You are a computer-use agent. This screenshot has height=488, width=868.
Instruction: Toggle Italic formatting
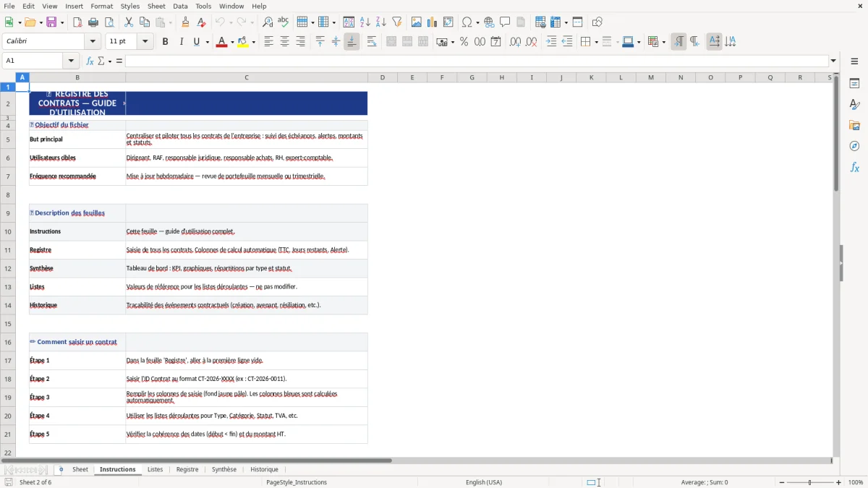(181, 42)
